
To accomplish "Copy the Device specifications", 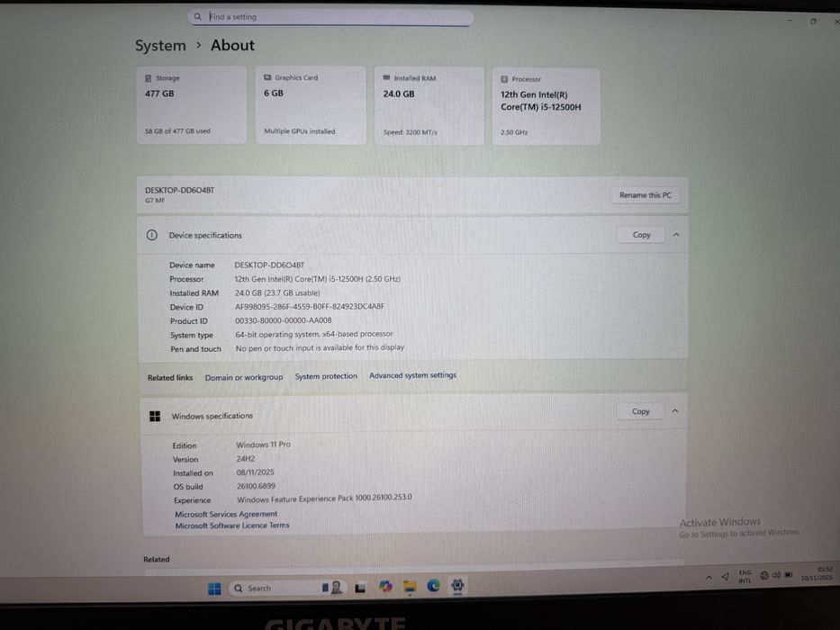I will tap(641, 235).
